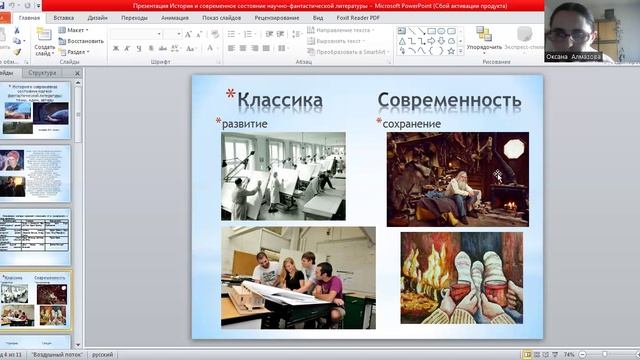640x360 pixels.
Task: Open the Вставка ribbon tab
Action: [63, 18]
